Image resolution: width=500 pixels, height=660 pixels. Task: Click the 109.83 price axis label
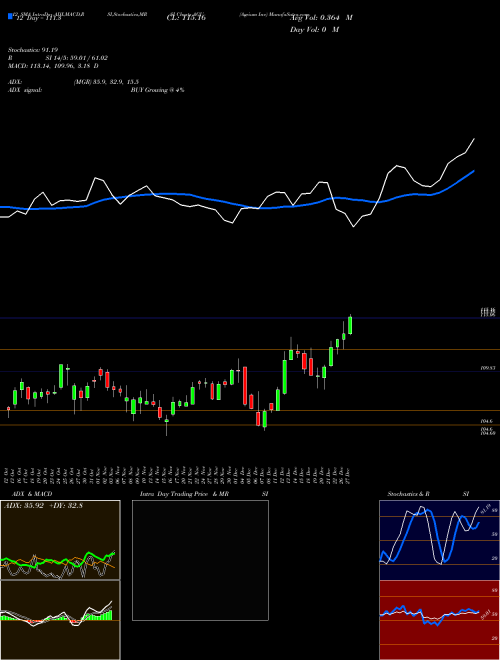click(x=488, y=368)
